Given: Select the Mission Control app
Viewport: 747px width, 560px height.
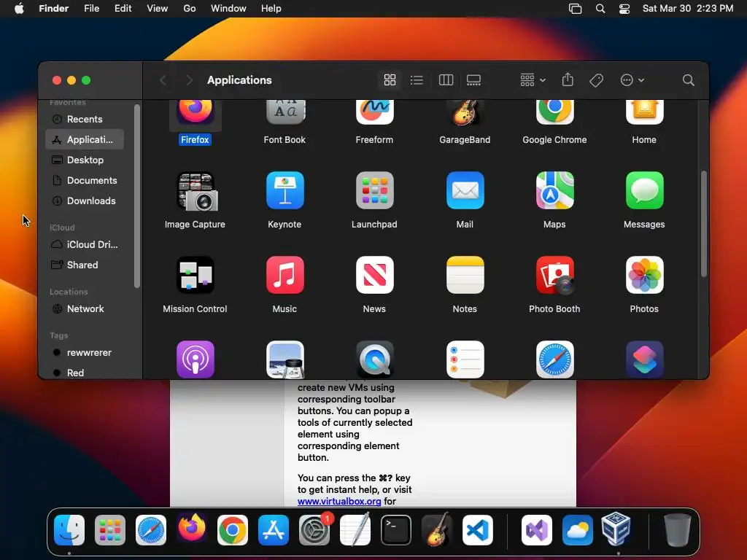Looking at the screenshot, I should click(195, 275).
